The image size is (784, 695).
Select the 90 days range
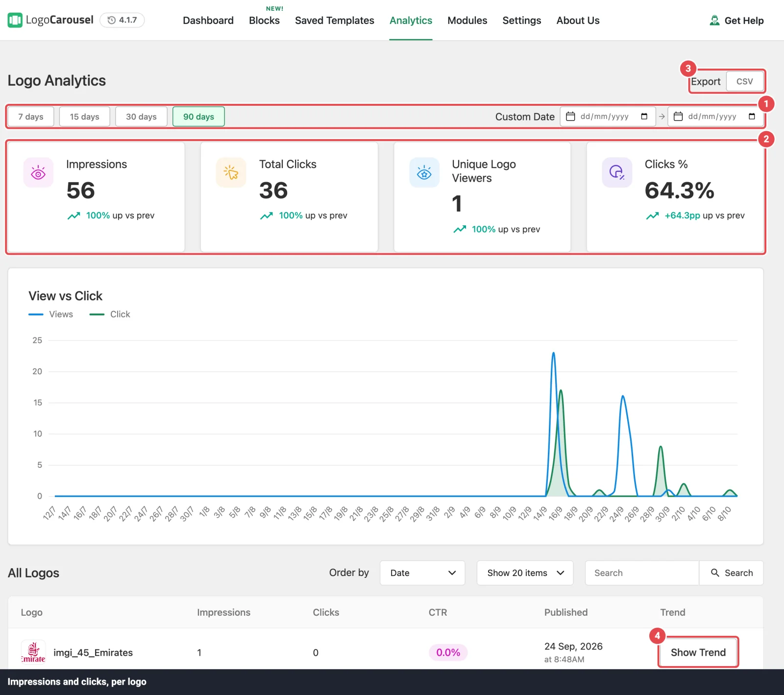(x=198, y=117)
